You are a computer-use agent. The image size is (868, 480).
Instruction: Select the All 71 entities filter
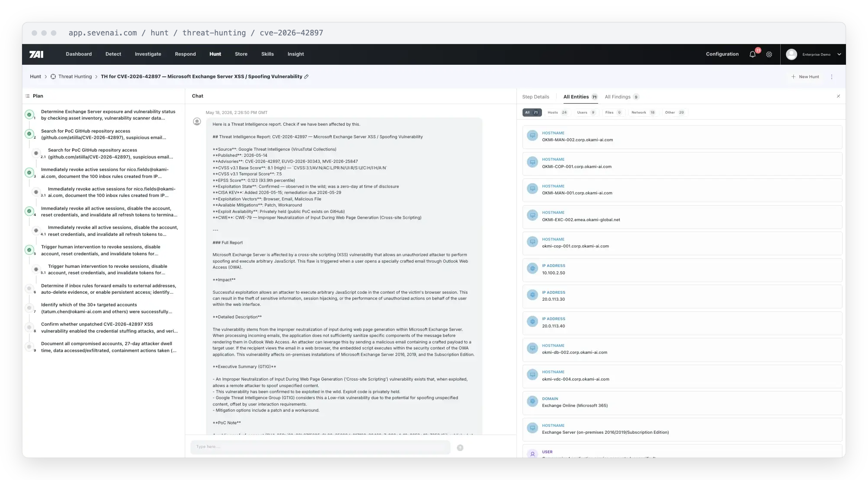tap(532, 112)
